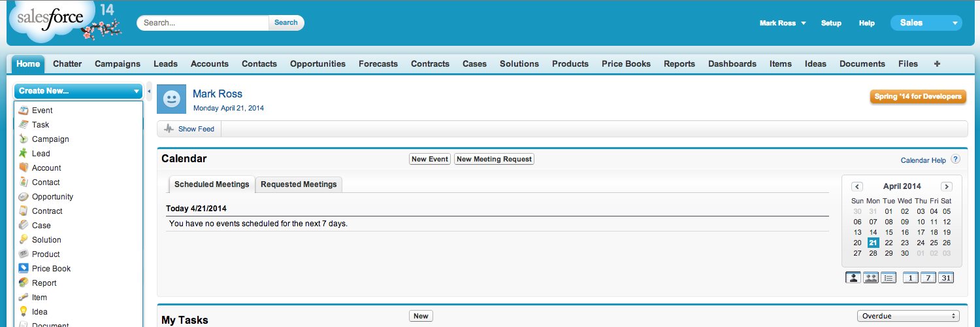Click the New Event button
The image size is (980, 327).
pos(430,159)
